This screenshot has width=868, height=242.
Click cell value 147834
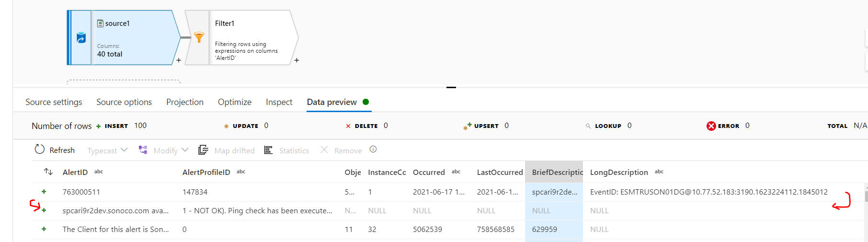195,192
